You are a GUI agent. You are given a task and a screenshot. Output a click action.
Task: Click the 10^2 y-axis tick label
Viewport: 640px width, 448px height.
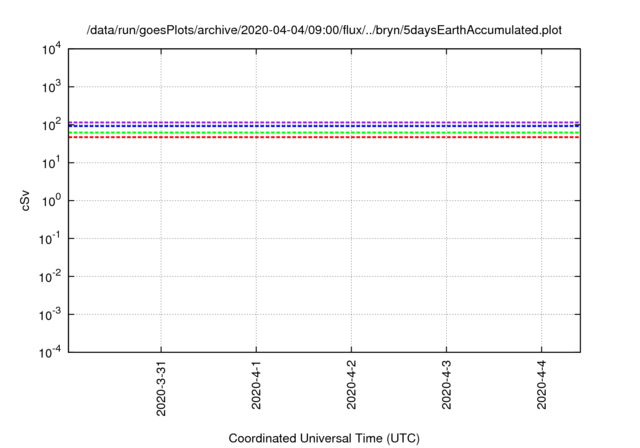click(51, 125)
